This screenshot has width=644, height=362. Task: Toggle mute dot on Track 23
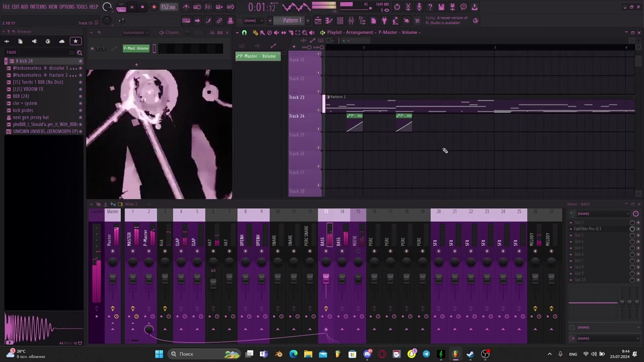pos(318,110)
